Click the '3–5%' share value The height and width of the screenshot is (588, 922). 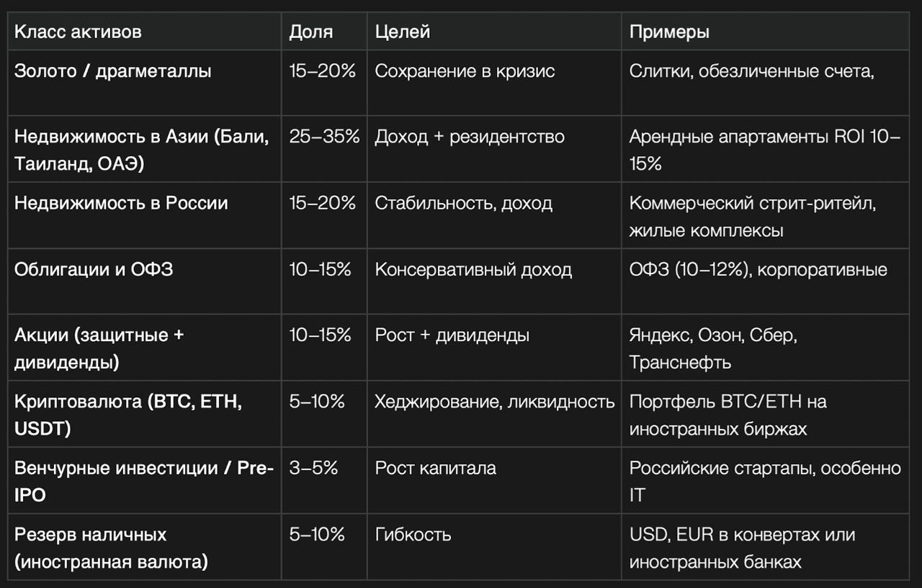[313, 468]
